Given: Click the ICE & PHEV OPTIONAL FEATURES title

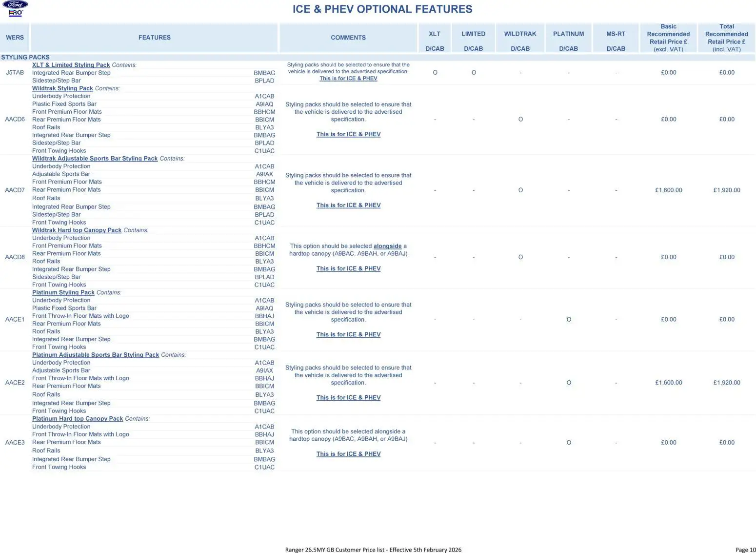Looking at the screenshot, I should pos(382,9).
